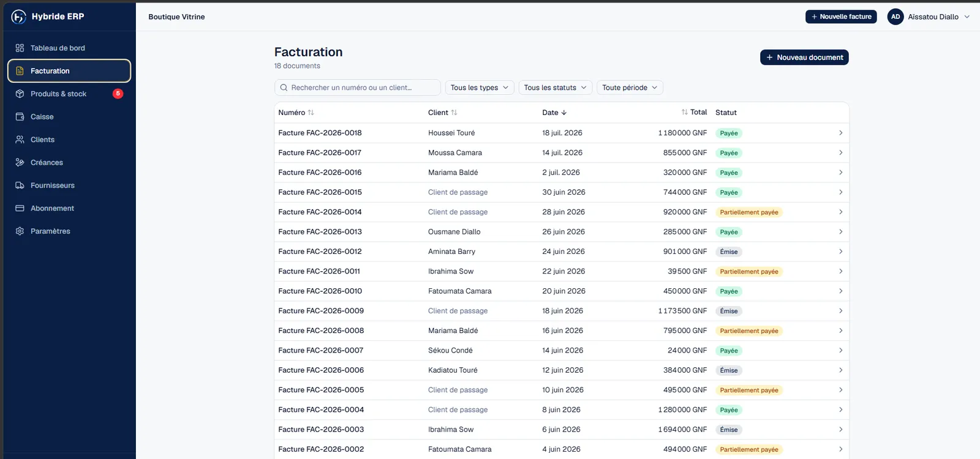Click the 795 000 GNF total
The width and height of the screenshot is (980, 459).
point(685,330)
